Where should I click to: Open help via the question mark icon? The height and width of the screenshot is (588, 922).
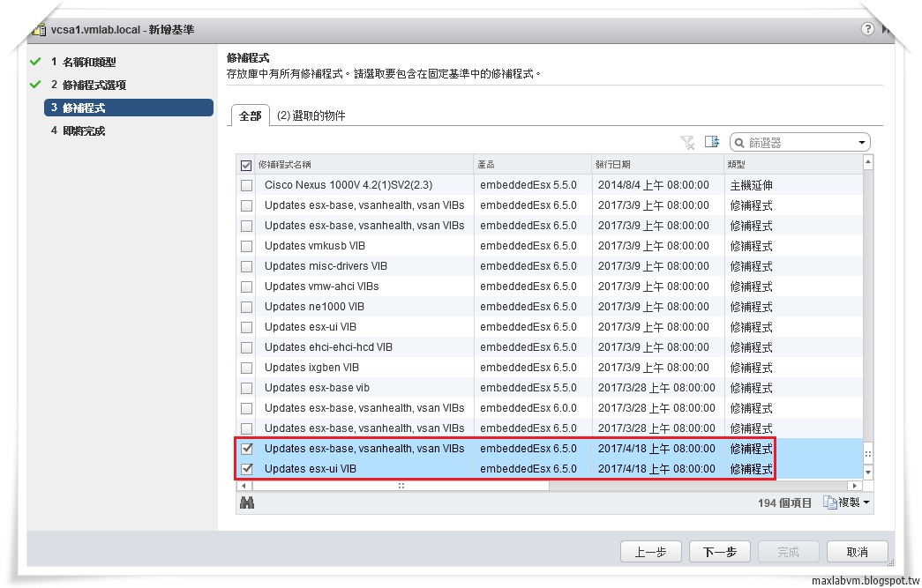click(x=867, y=27)
